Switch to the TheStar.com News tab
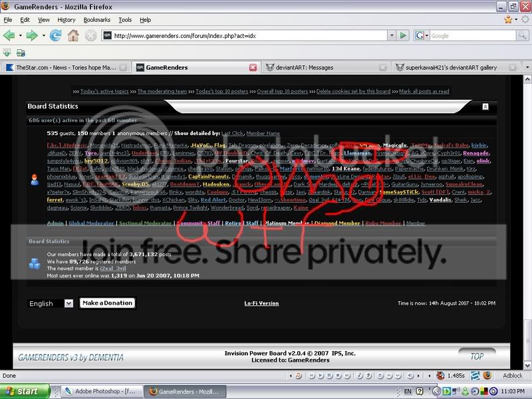Screen dimensions: 532x399 (x=65, y=68)
